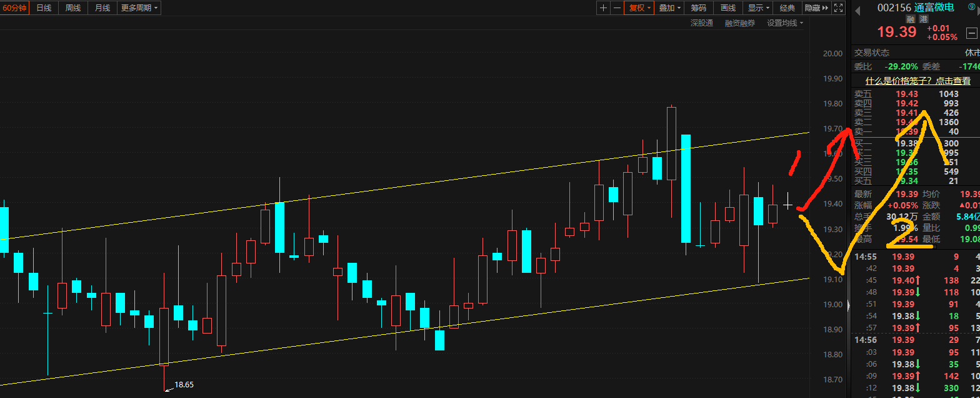The image size is (980, 398).
Task: Click the 18.65 low price marker
Action: pos(184,385)
